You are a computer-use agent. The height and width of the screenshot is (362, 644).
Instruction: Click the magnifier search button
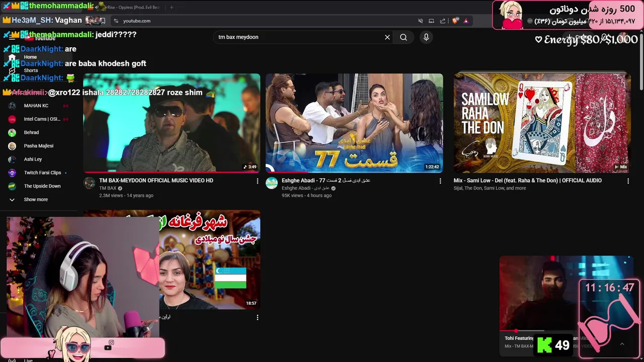404,37
